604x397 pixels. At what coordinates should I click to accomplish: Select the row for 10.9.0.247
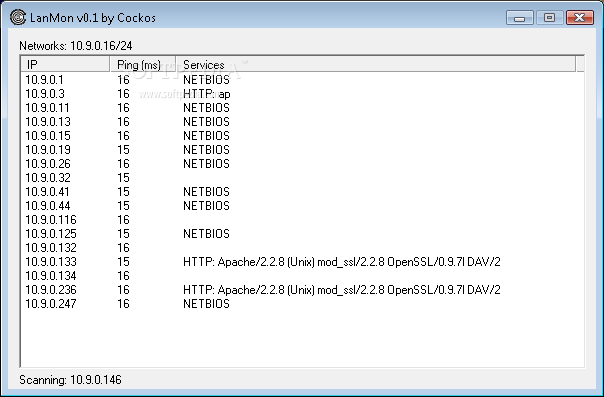pos(302,304)
